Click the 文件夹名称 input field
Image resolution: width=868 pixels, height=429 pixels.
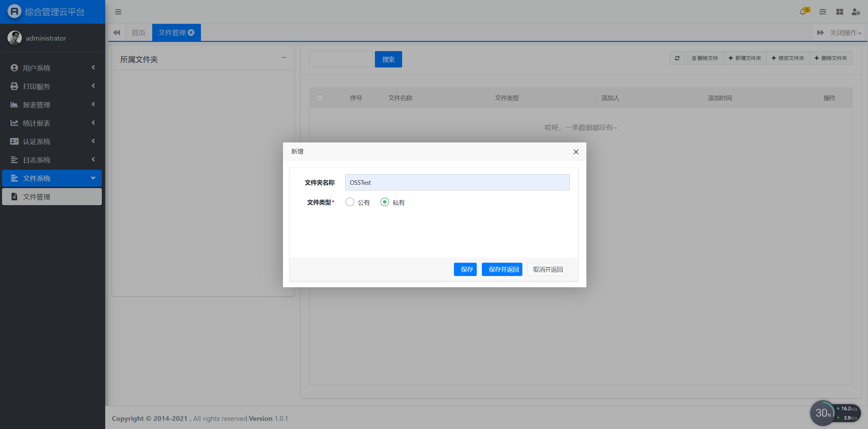click(457, 182)
